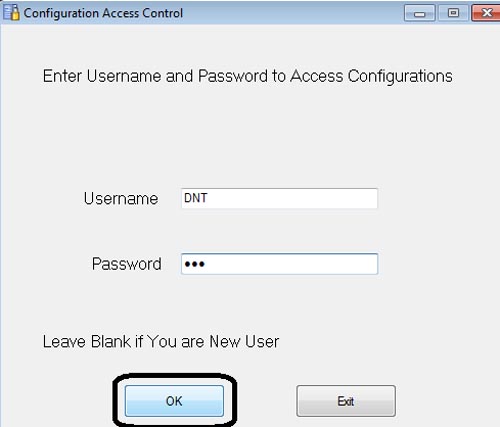This screenshot has height=427, width=500.
Task: Click the Configuration Access Control app icon
Action: [x=11, y=12]
